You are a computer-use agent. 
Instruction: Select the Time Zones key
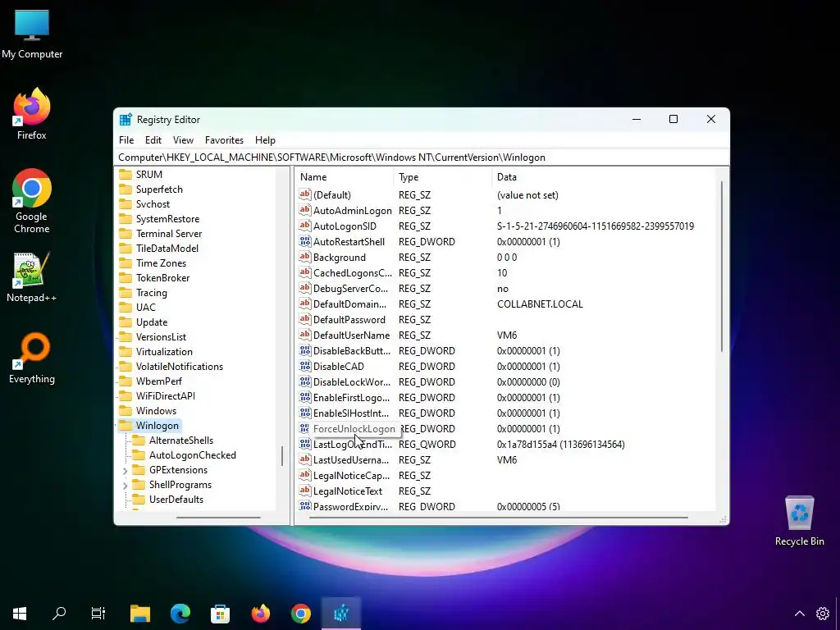click(x=162, y=263)
